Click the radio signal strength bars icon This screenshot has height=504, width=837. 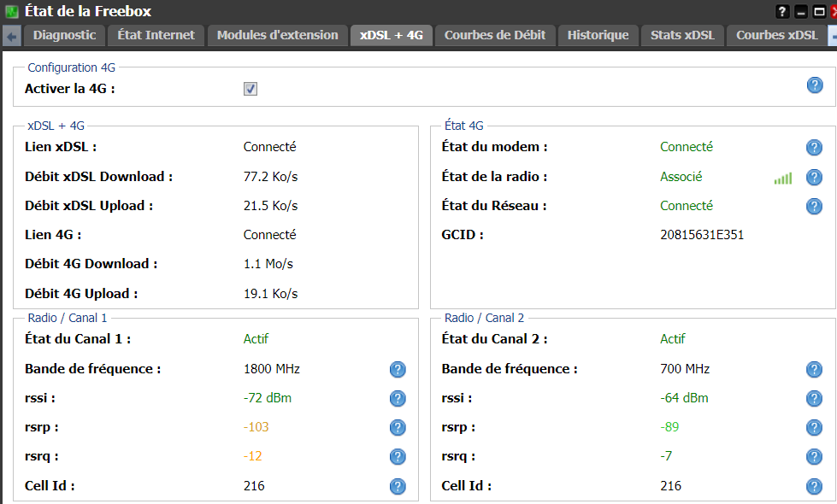783,178
